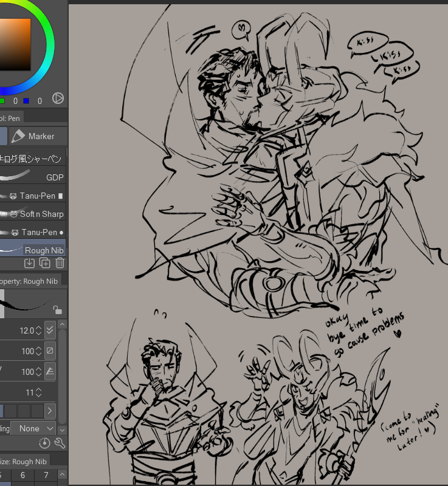448x486 pixels.
Task: Open the Brush Size Rough Nib tab
Action: coord(24,462)
